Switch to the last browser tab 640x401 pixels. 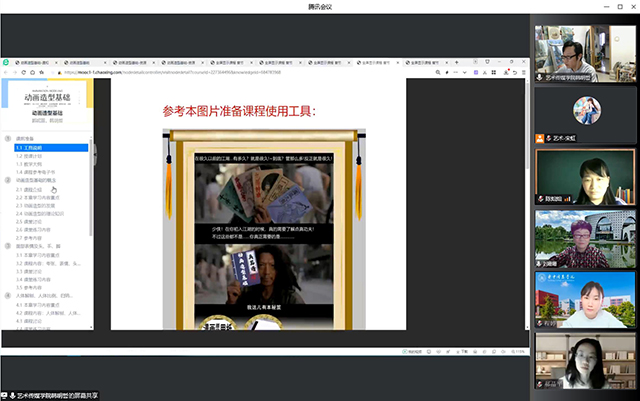[x=427, y=62]
